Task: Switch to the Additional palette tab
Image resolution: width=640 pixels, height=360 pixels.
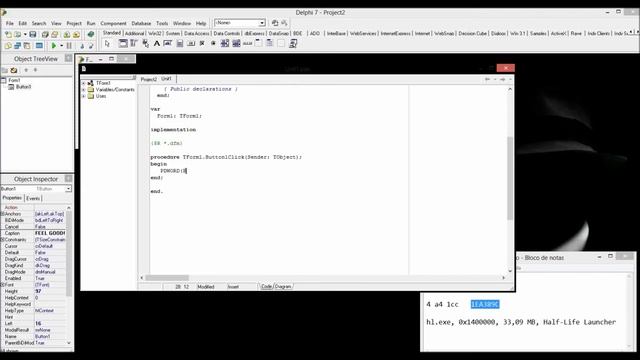Action: pyautogui.click(x=134, y=33)
